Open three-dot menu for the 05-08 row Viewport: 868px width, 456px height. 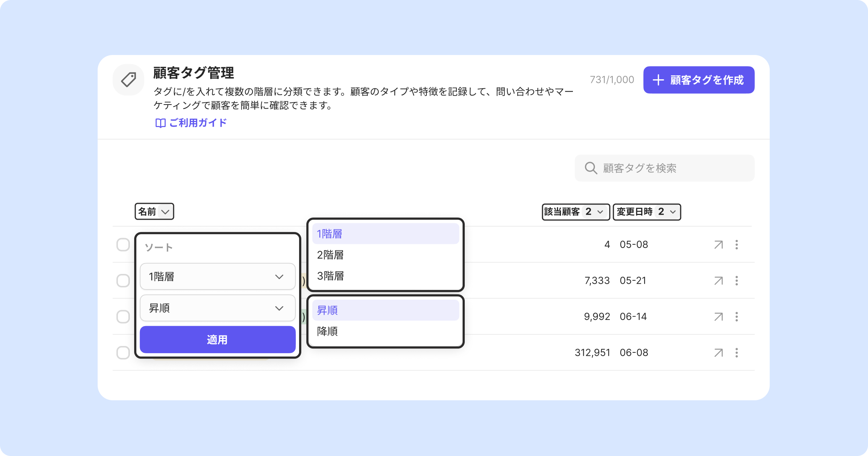[x=736, y=245]
